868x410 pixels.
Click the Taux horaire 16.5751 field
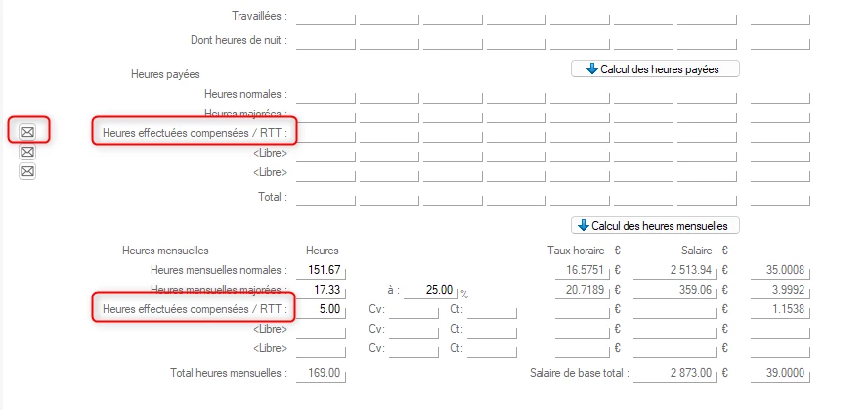(x=583, y=269)
